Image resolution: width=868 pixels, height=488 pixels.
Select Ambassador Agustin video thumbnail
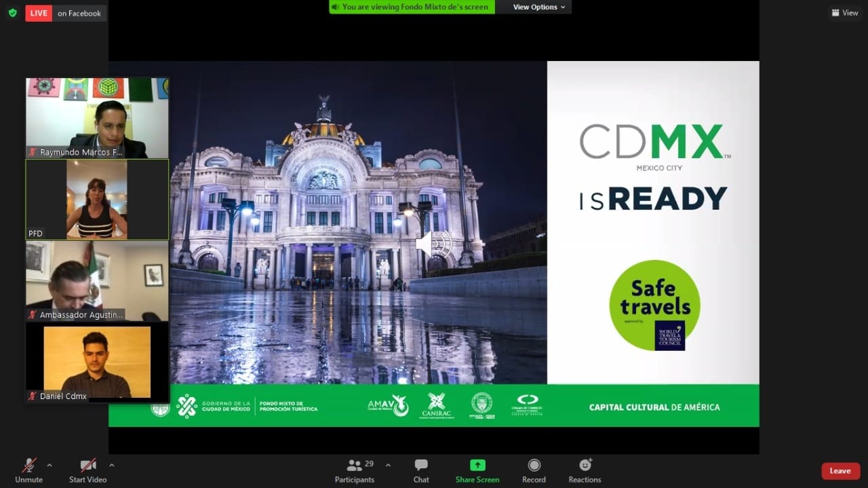pyautogui.click(x=97, y=281)
